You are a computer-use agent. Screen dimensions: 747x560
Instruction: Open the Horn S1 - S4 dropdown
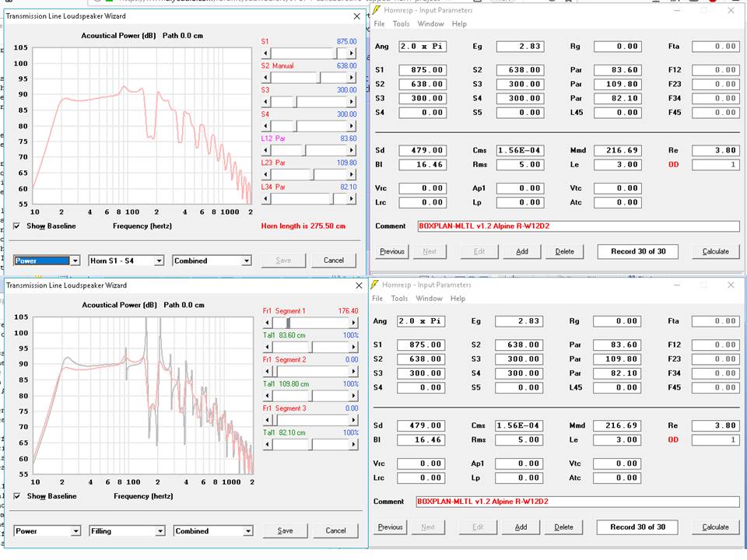pyautogui.click(x=159, y=261)
